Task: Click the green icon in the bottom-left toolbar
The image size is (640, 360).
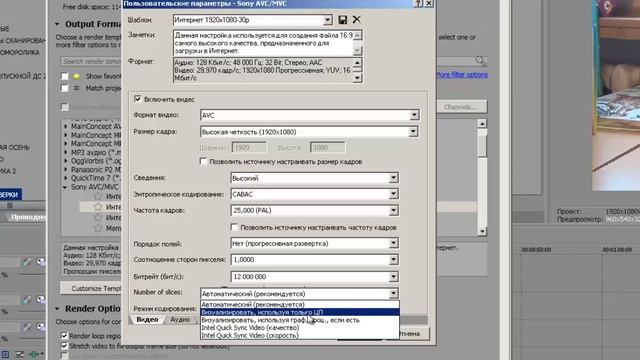Action: [x=35, y=354]
